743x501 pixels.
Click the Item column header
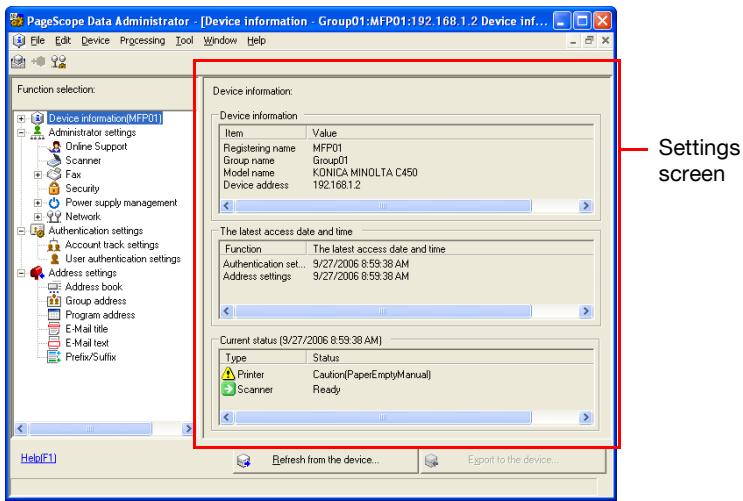pos(263,133)
